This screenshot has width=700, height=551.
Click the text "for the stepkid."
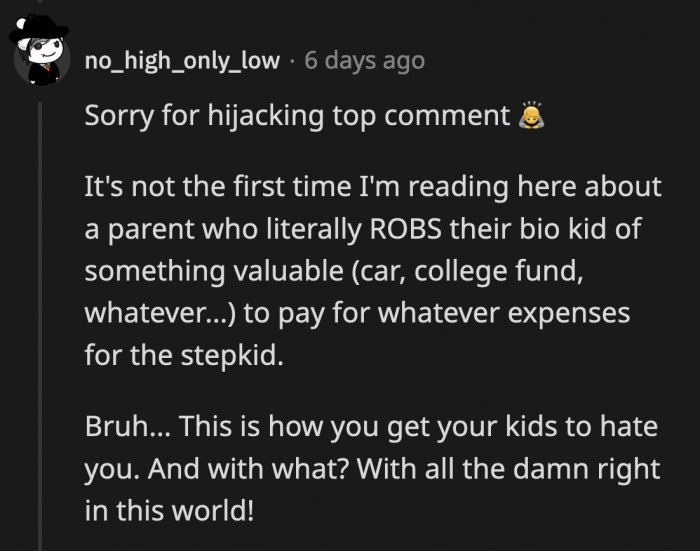tap(184, 355)
